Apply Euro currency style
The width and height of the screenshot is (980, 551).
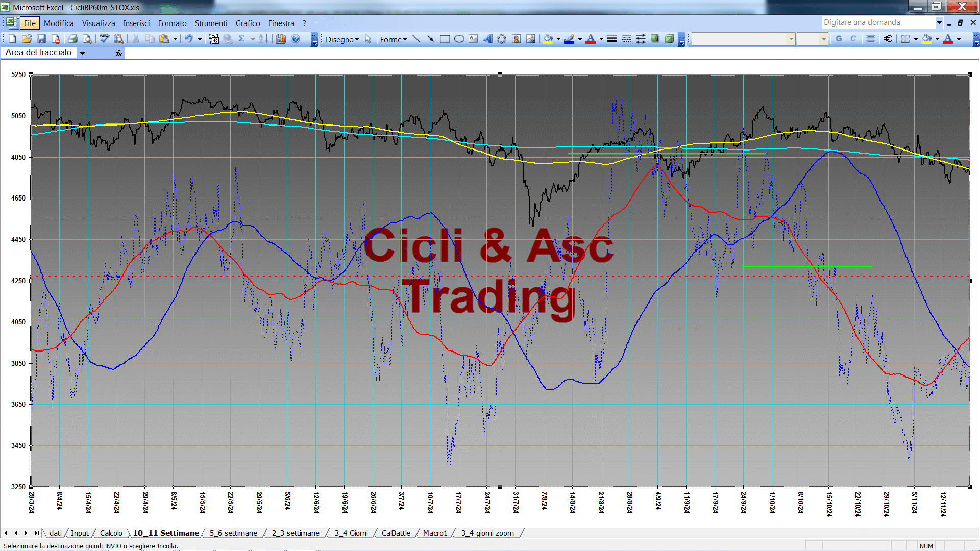[888, 39]
